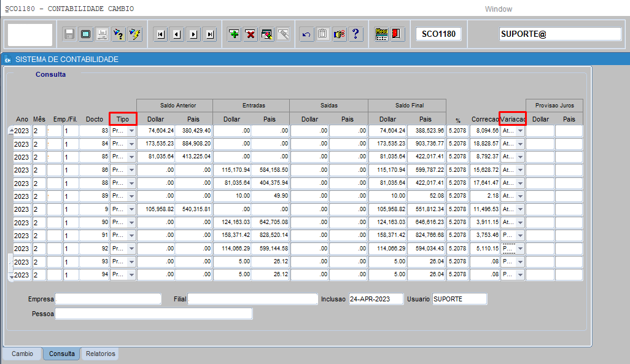The height and width of the screenshot is (364, 630).
Task: Click the screen/clear form icon
Action: point(85,34)
